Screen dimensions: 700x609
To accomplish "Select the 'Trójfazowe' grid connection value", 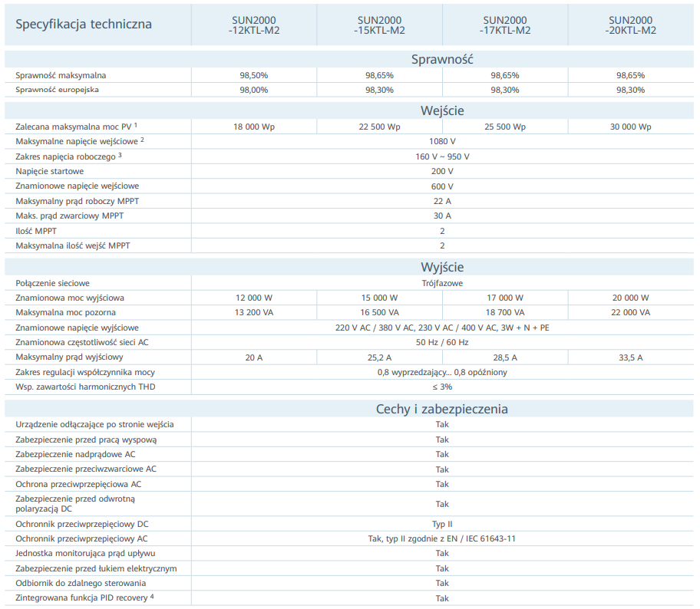I will click(442, 283).
